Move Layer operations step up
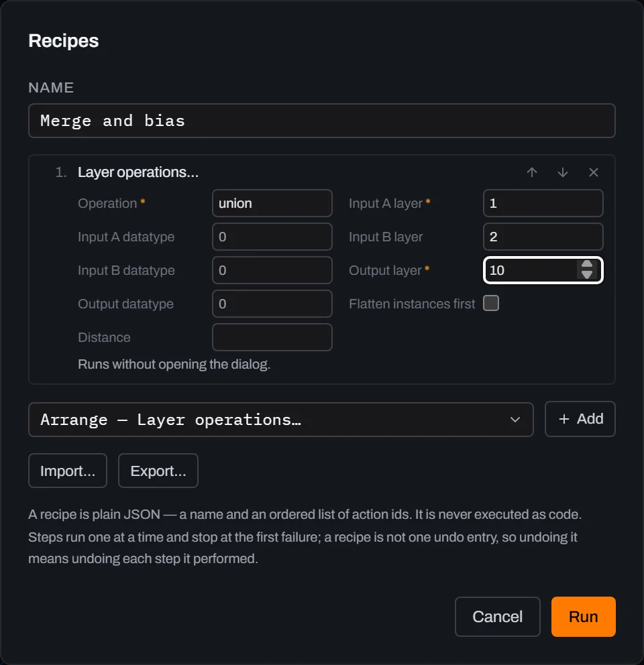This screenshot has width=644, height=665. pyautogui.click(x=532, y=172)
